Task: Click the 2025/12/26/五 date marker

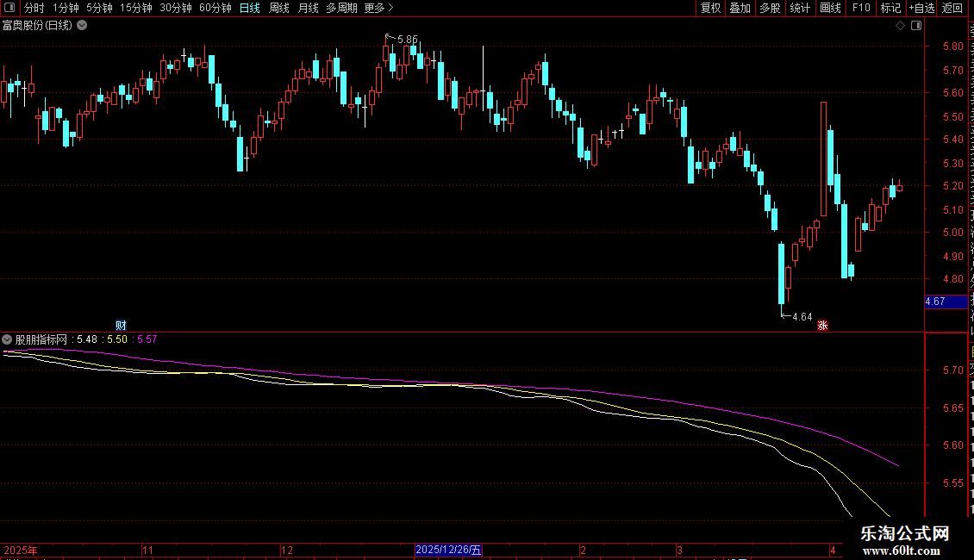Action: click(x=448, y=550)
